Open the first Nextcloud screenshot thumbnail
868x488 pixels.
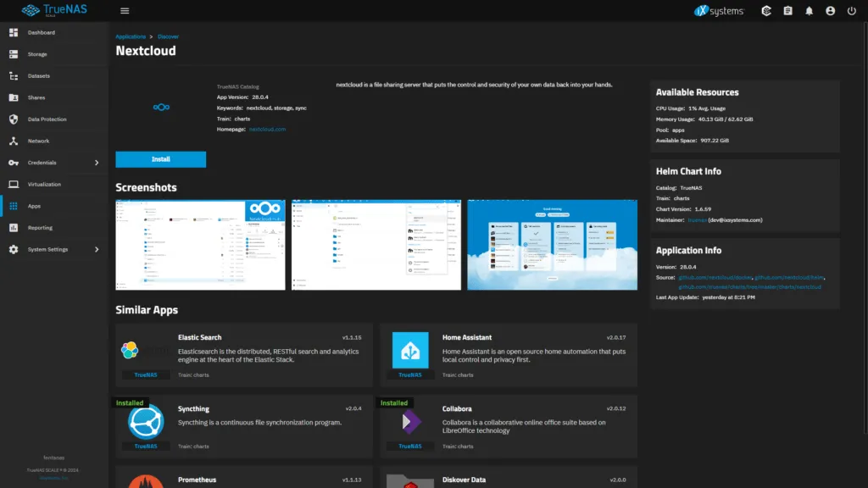tap(200, 243)
